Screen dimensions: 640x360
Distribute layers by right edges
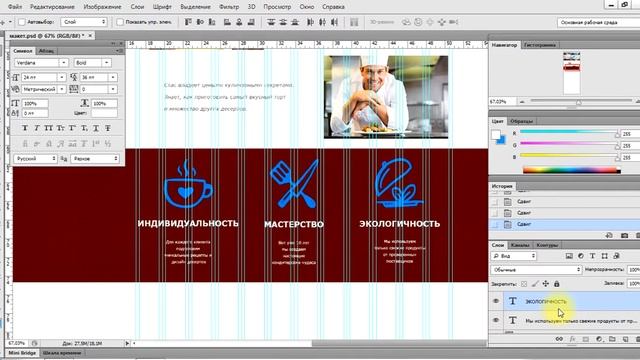pyautogui.click(x=334, y=22)
